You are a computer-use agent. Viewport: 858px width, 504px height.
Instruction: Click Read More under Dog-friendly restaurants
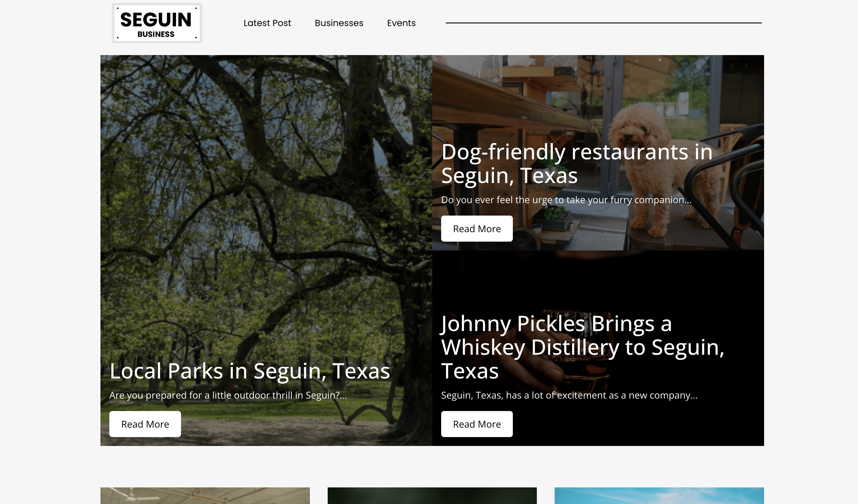click(x=477, y=229)
